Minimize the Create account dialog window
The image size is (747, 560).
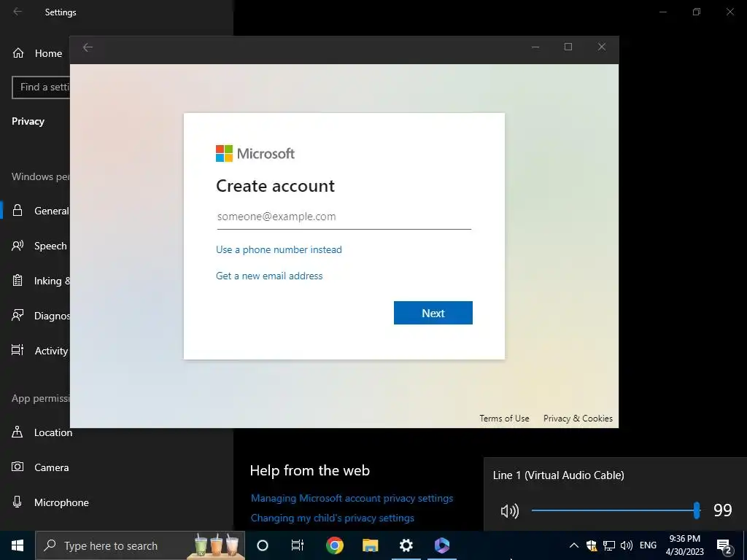pos(535,47)
